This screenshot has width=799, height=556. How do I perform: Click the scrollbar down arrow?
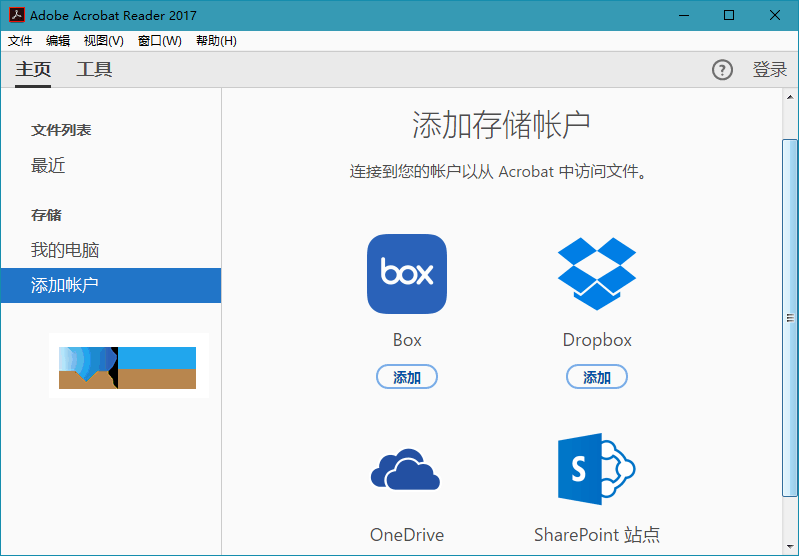(x=790, y=547)
